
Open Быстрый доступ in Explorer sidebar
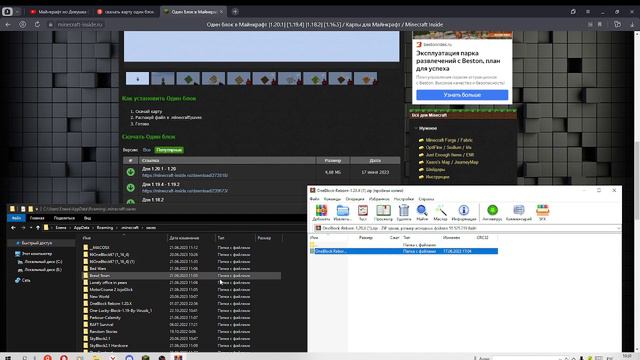(x=36, y=243)
